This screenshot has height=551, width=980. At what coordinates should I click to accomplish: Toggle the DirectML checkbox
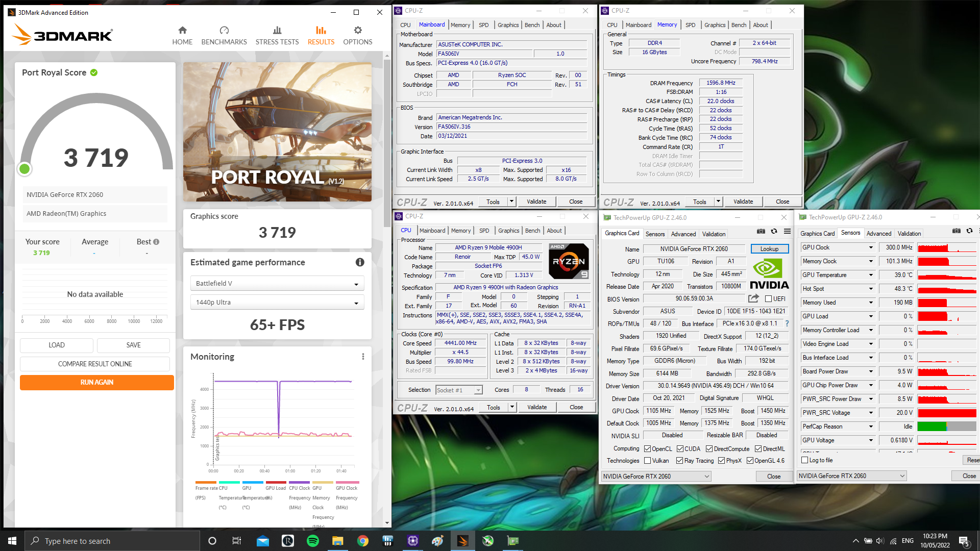click(758, 449)
